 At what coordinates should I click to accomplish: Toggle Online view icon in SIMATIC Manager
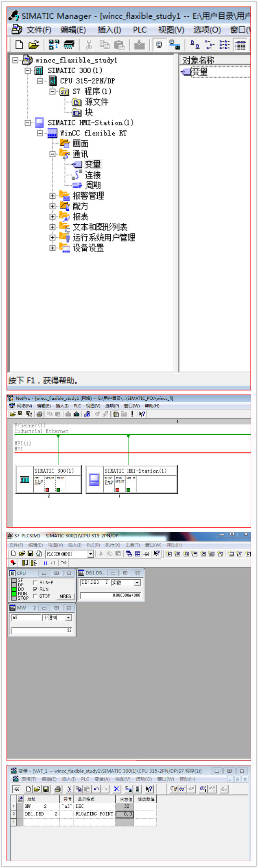click(159, 45)
